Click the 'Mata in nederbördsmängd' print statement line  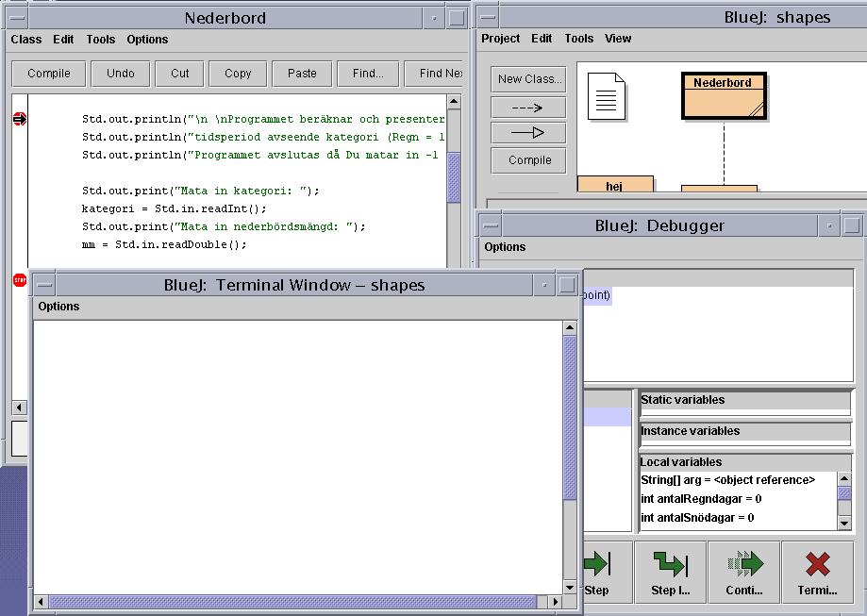point(224,226)
